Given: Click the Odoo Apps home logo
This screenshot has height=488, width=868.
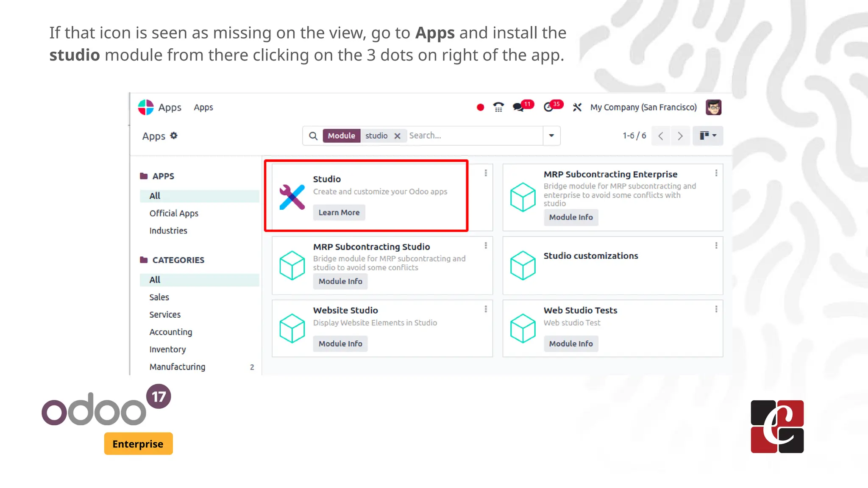Looking at the screenshot, I should coord(146,108).
